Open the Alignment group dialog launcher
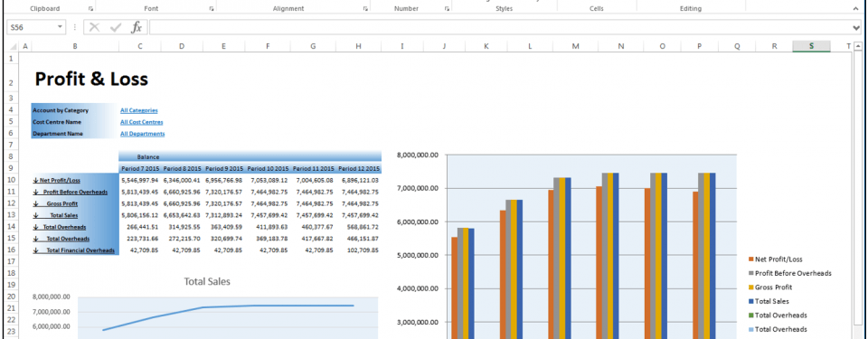Screen dimensions: 868x339 (x=365, y=9)
